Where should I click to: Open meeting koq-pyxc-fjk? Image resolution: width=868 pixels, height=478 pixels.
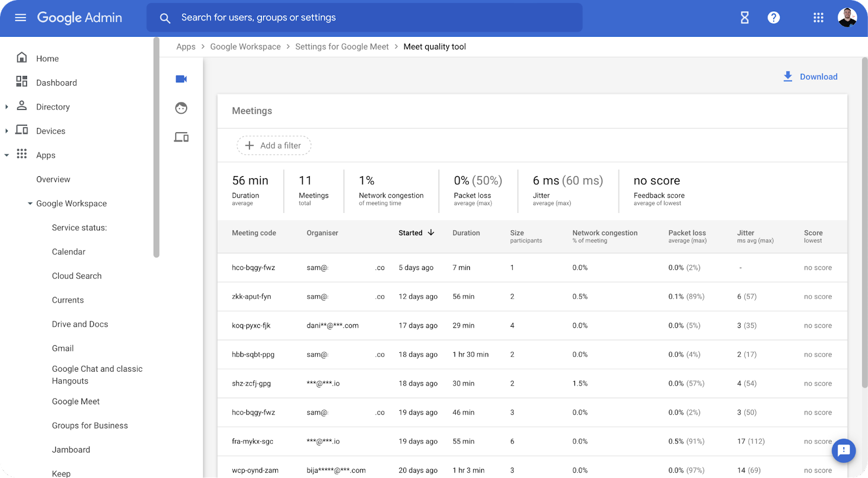(251, 326)
